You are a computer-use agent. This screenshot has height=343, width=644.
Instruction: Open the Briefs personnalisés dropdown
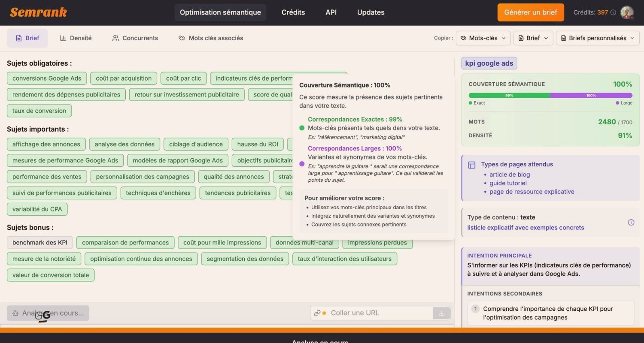[x=597, y=38]
